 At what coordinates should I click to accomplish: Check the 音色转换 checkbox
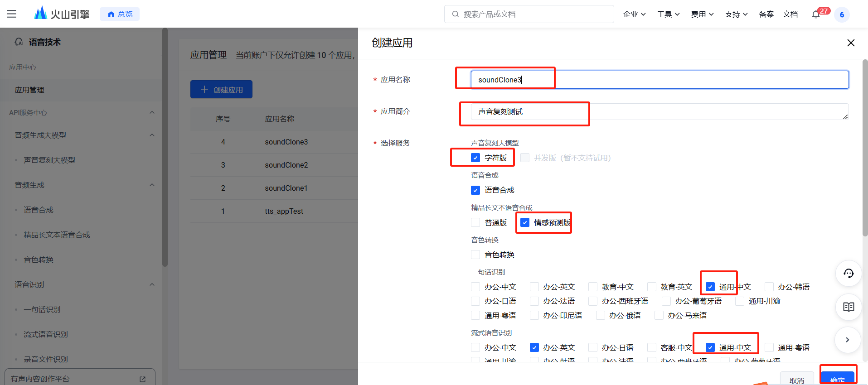475,255
